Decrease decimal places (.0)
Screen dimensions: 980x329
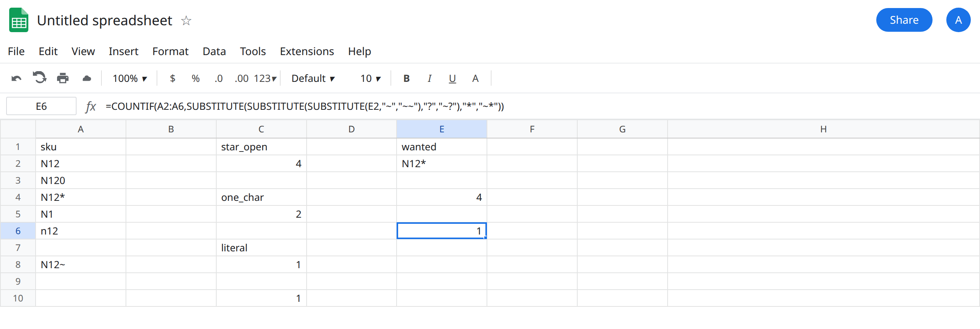pos(219,78)
